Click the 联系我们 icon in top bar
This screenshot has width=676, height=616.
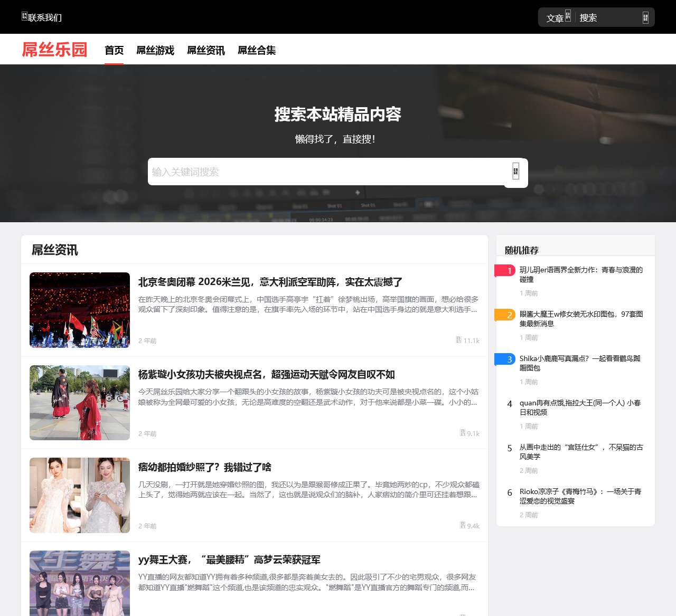point(24,16)
